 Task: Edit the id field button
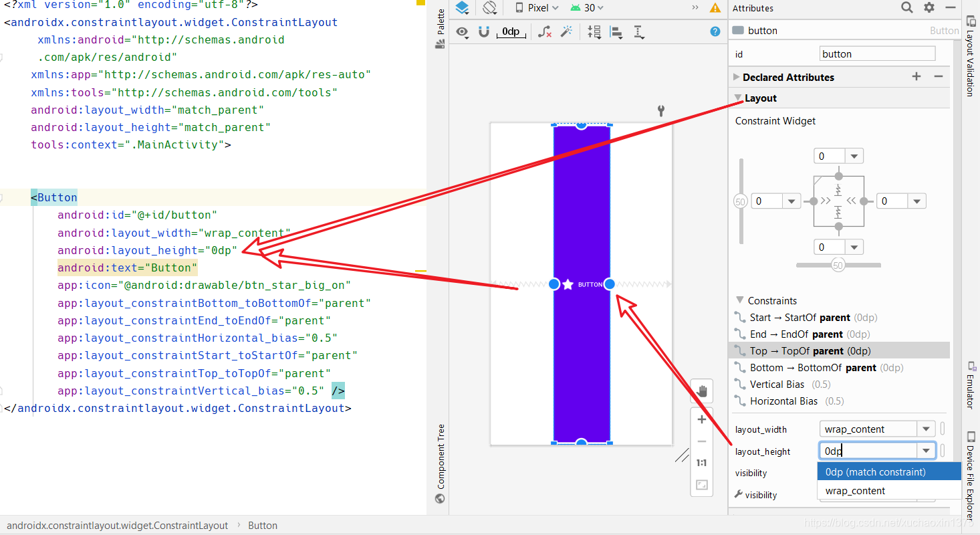[877, 54]
